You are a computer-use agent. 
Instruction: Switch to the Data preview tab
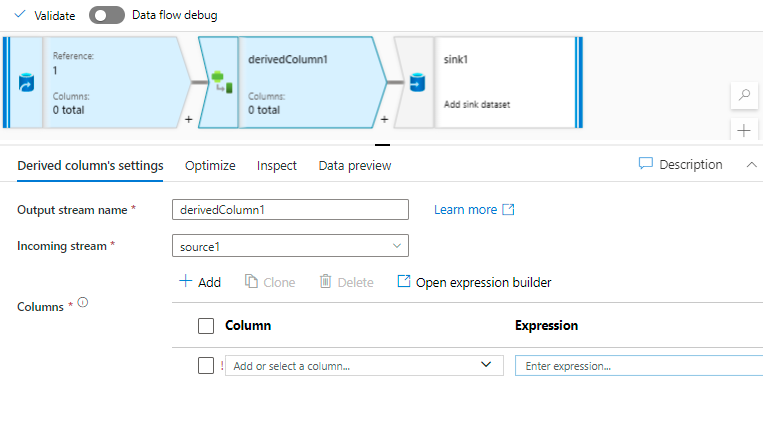(x=355, y=166)
